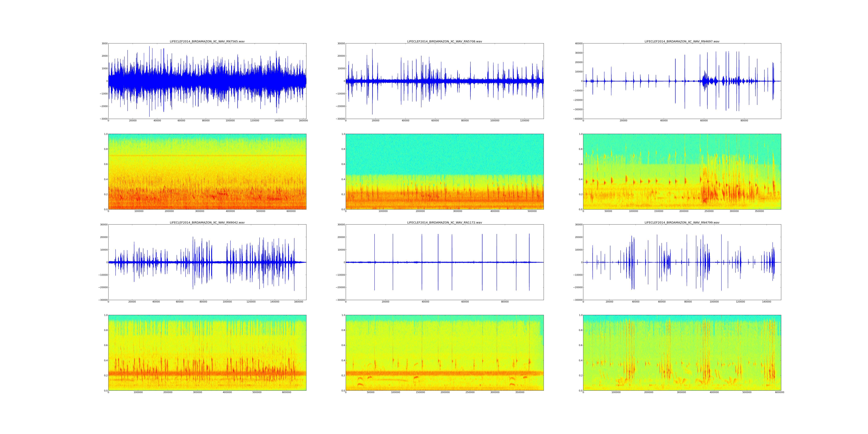Click the spectrogram below the RN4799.wav waveform
Screen dimensions: 868x434
click(682, 353)
